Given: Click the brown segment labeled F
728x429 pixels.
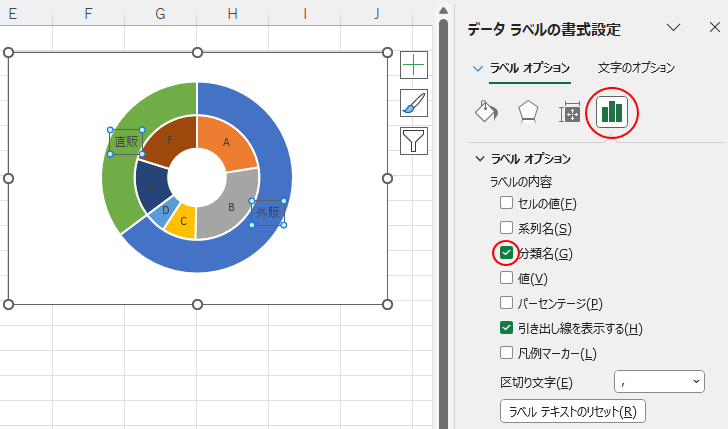Looking at the screenshot, I should [x=170, y=140].
